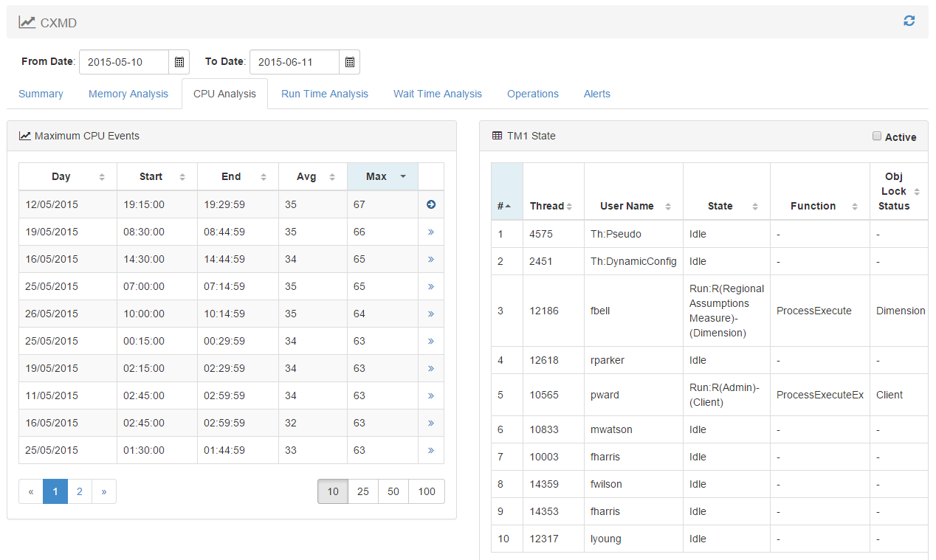This screenshot has width=936, height=560.
Task: Open details chevron for 16/05/2015 02:45:00 row
Action: (431, 423)
